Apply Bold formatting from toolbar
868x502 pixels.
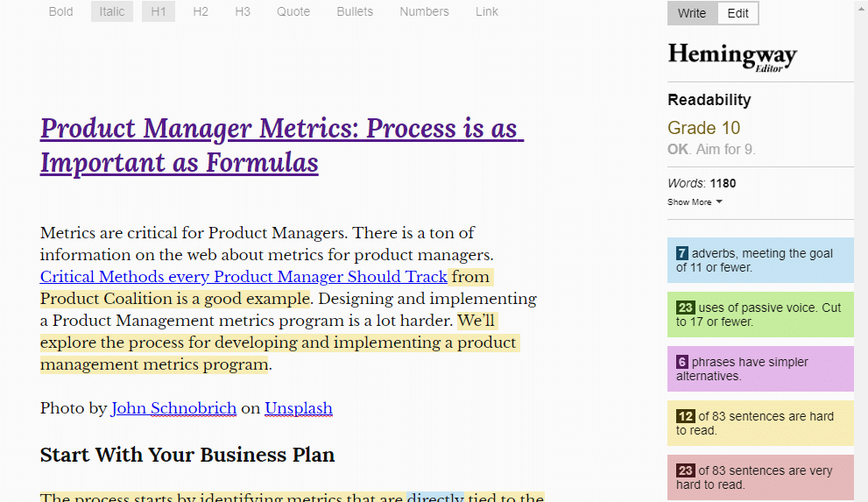click(61, 11)
